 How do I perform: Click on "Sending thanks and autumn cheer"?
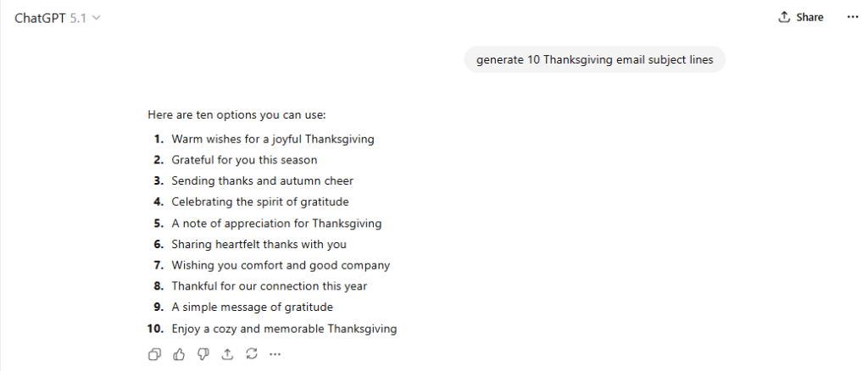point(262,180)
